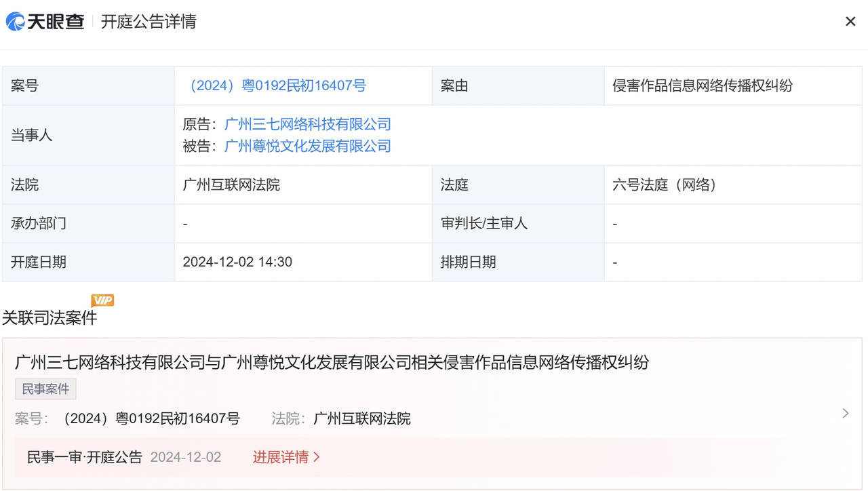This screenshot has height=491, width=868.
Task: Open 进展详情 link
Action: pos(286,457)
